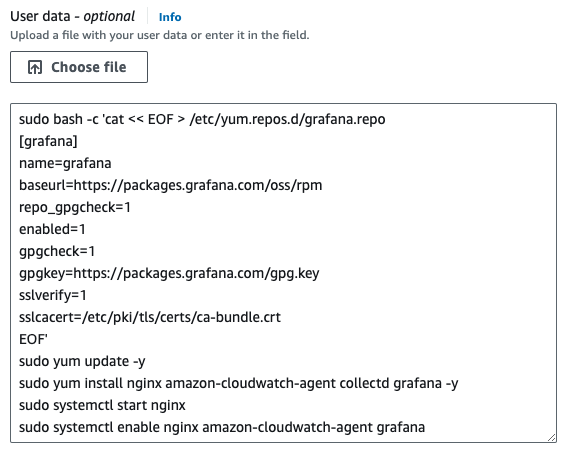This screenshot has width=567, height=450.
Task: Click the EOF' terminator line
Action: 33,339
